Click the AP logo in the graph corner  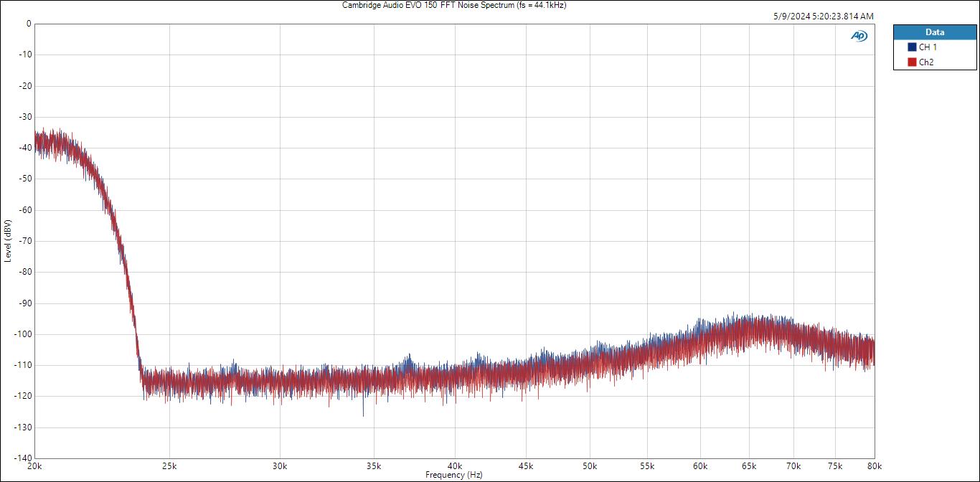coord(859,36)
